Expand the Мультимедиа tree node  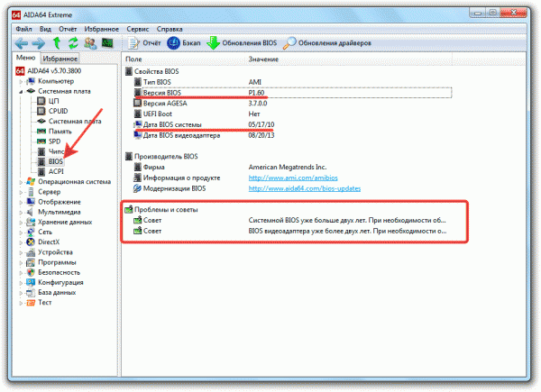point(21,212)
